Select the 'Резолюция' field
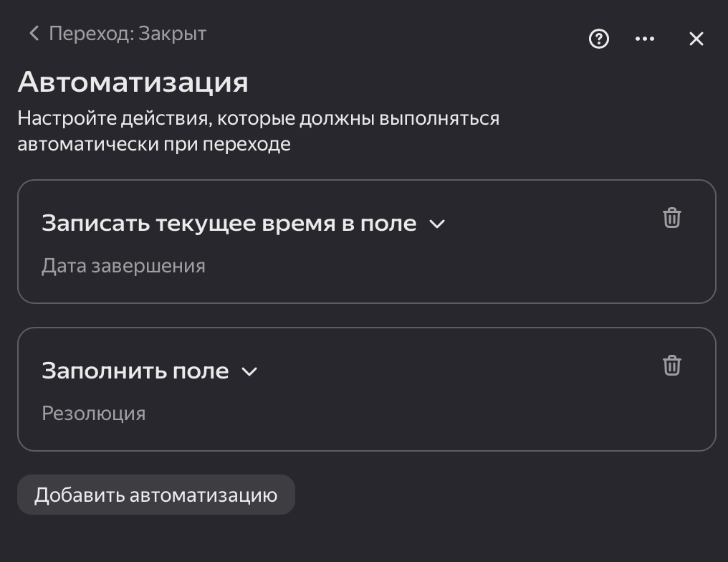This screenshot has height=562, width=728. [x=93, y=413]
